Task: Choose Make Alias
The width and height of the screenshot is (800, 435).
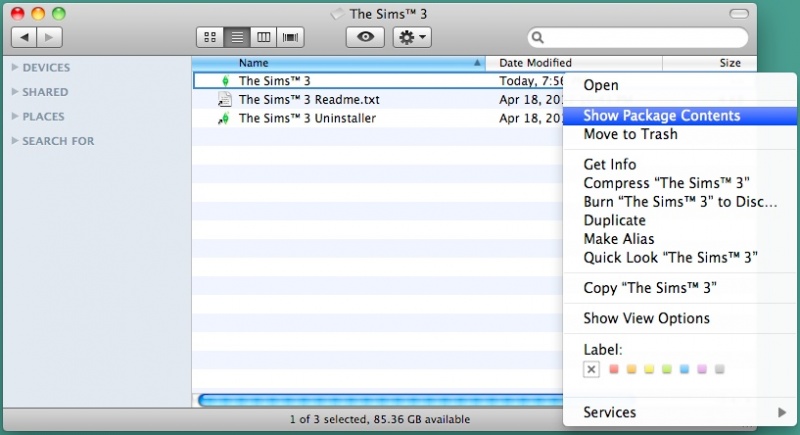Action: click(680, 239)
